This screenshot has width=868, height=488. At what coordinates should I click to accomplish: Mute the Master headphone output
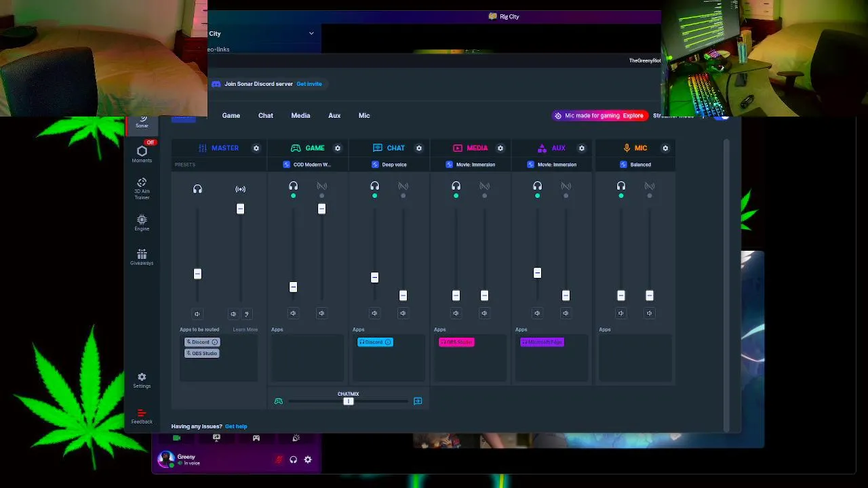tap(197, 314)
